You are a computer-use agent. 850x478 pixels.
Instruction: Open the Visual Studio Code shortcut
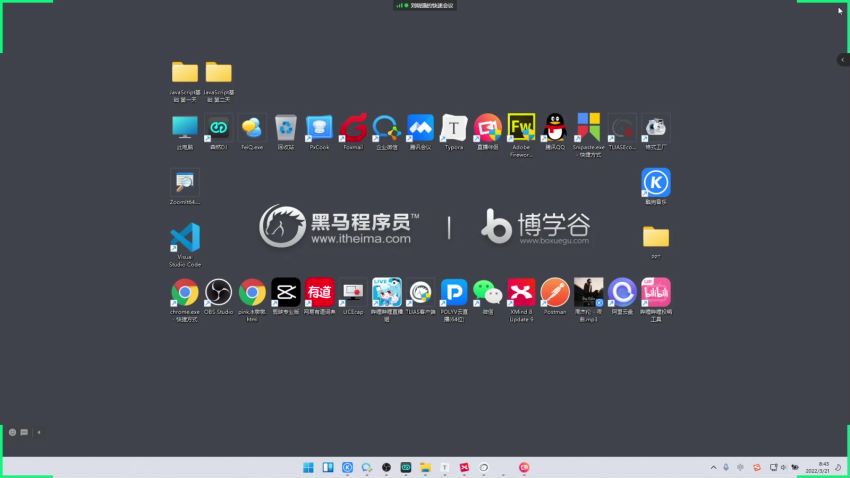tap(185, 237)
